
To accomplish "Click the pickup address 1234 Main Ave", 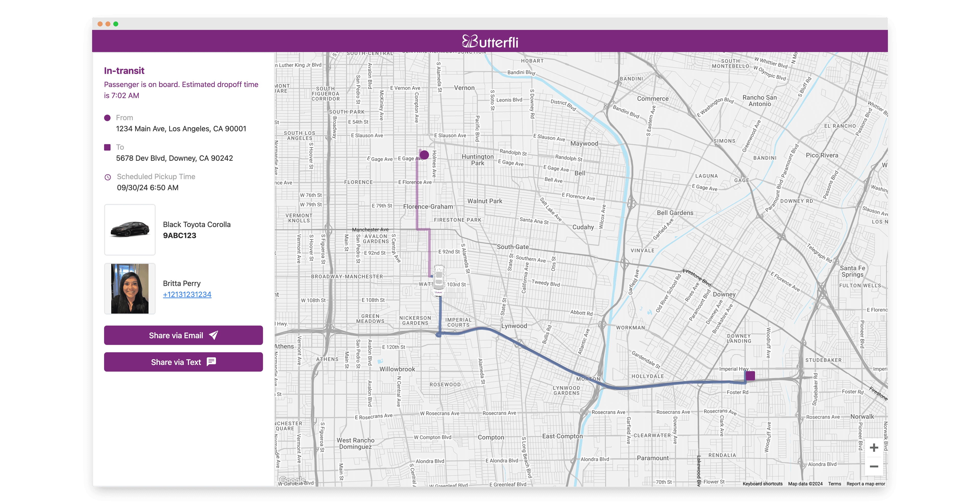I will coord(181,129).
